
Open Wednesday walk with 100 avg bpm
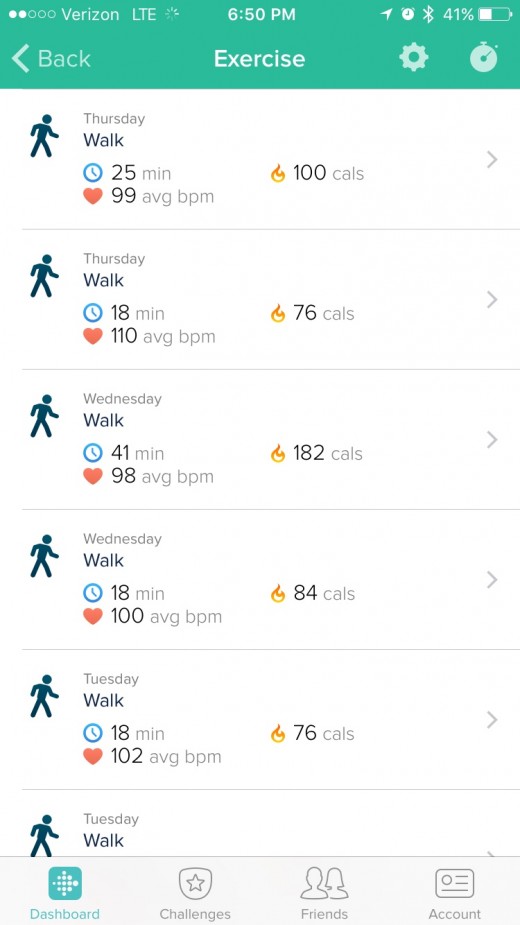click(260, 580)
